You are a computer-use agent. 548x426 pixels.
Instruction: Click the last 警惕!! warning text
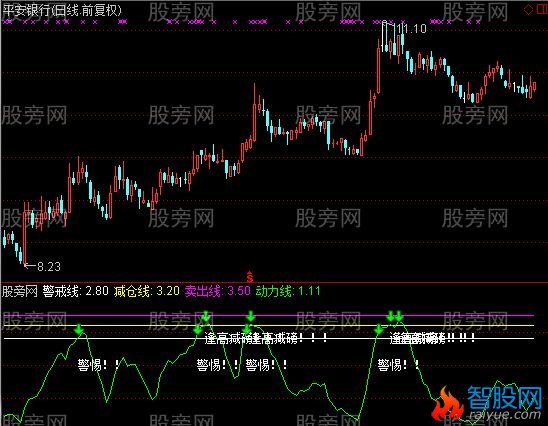click(398, 365)
